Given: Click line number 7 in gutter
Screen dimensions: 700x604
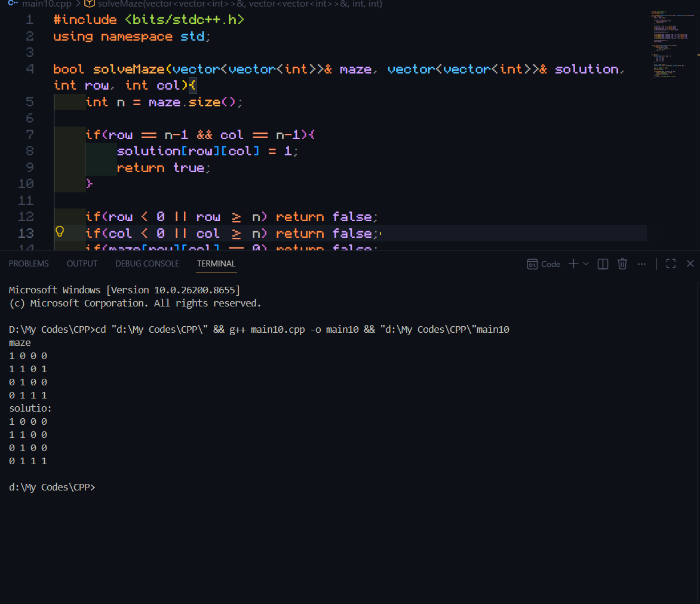Looking at the screenshot, I should click(29, 134).
